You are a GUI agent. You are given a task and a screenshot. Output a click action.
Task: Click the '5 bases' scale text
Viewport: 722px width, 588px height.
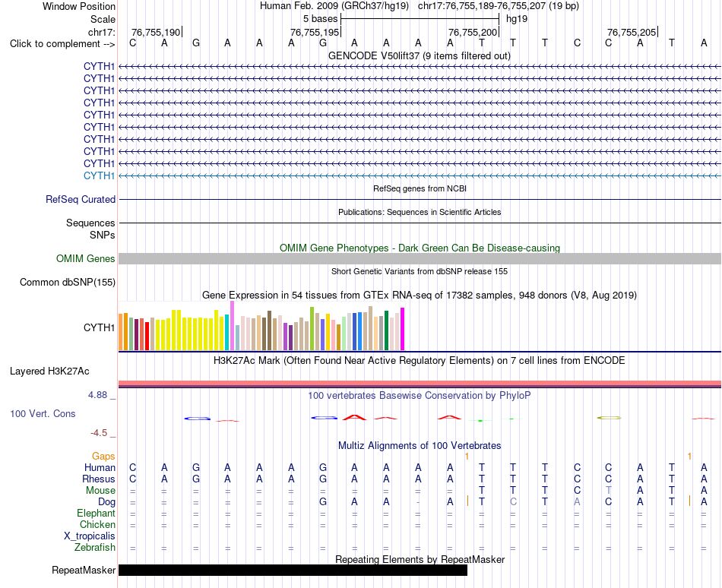click(320, 19)
